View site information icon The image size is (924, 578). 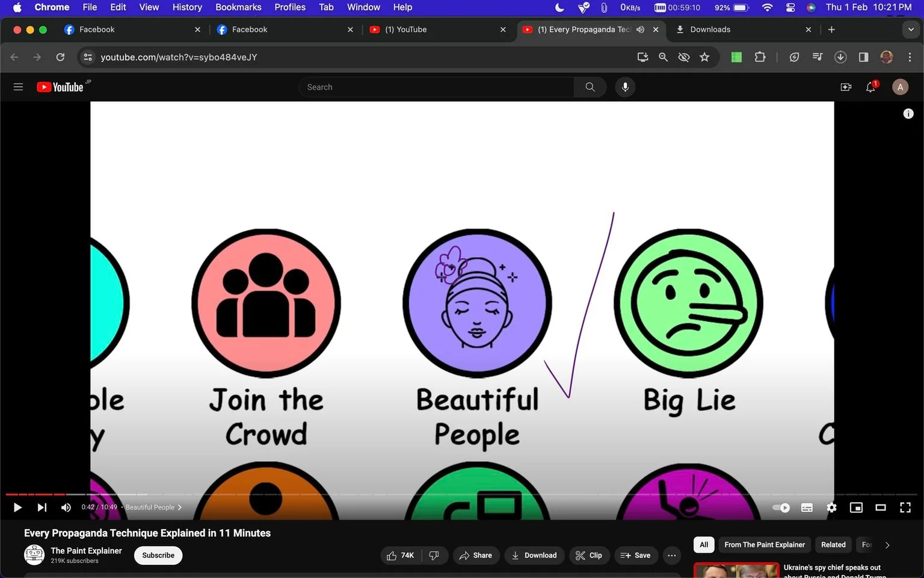(x=88, y=57)
